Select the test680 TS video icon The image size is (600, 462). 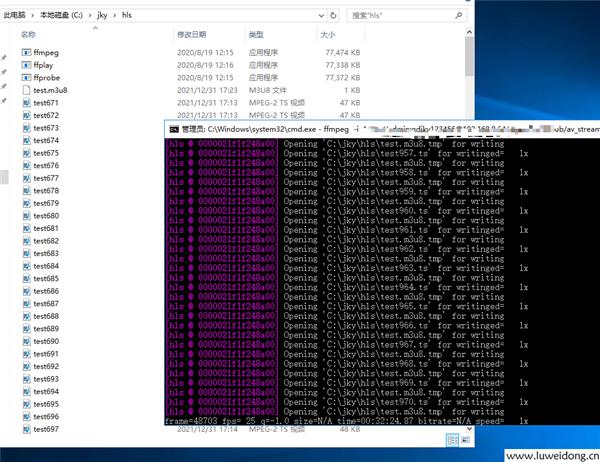pyautogui.click(x=27, y=216)
